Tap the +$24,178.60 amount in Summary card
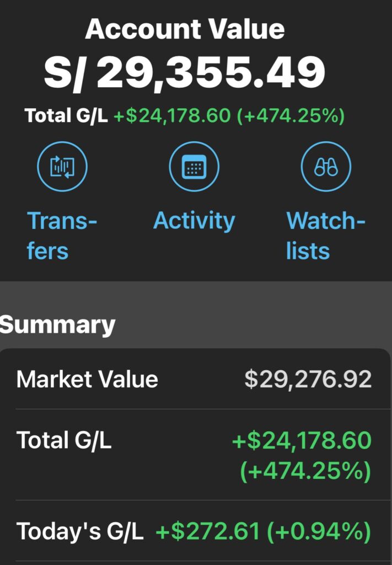 click(302, 440)
